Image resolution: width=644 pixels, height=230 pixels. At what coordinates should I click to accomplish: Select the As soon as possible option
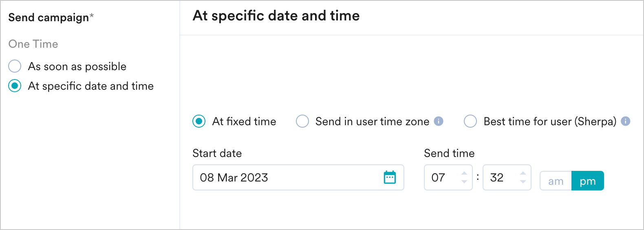(x=15, y=66)
